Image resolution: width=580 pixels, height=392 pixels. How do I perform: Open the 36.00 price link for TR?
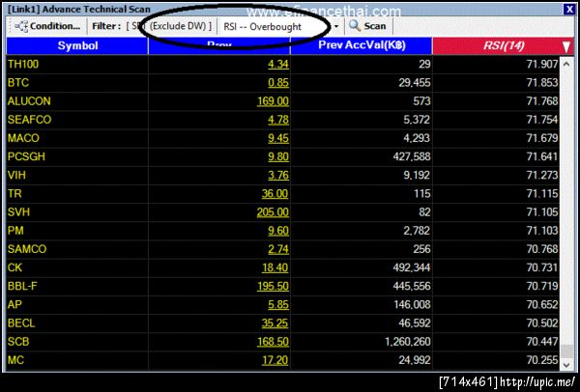click(x=275, y=194)
